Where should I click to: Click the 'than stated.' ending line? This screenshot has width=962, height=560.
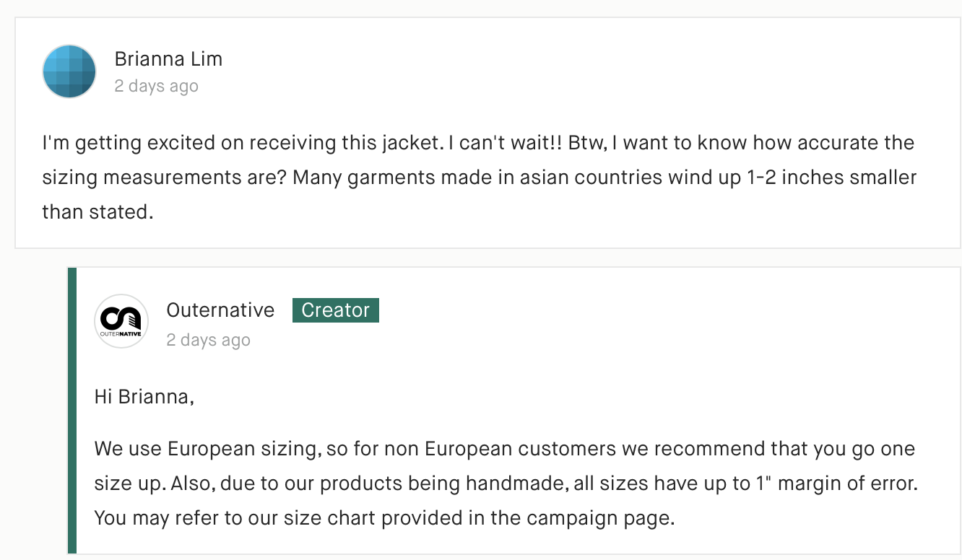(98, 212)
